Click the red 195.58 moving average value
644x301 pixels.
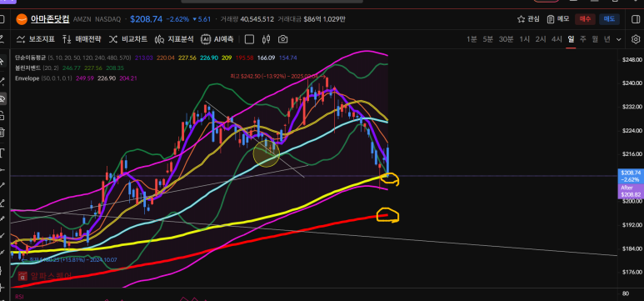point(245,58)
